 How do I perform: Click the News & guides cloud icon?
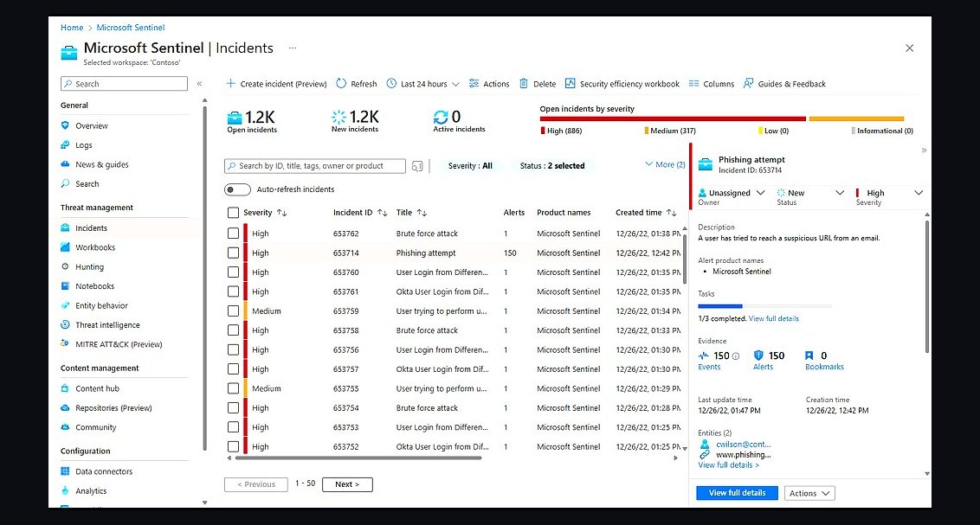[65, 164]
